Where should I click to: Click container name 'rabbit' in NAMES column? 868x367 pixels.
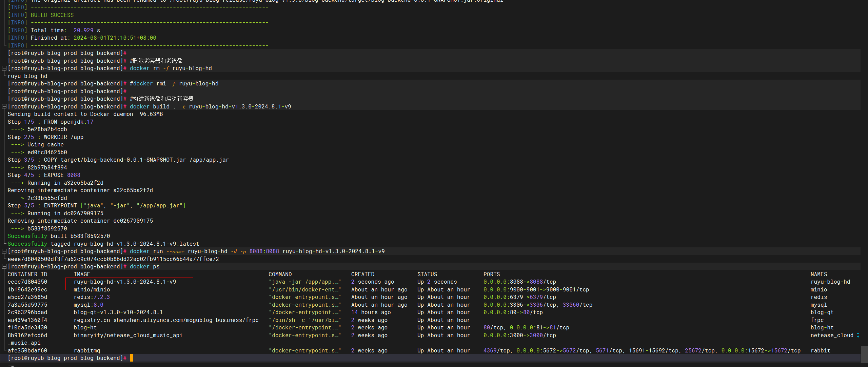[x=821, y=350]
